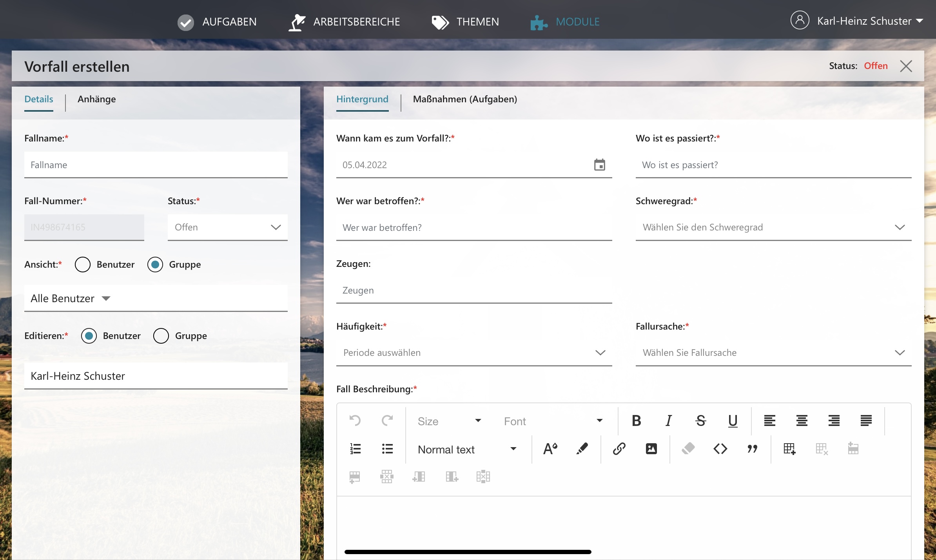The width and height of the screenshot is (936, 560).
Task: Open the calendar date picker icon
Action: [599, 165]
